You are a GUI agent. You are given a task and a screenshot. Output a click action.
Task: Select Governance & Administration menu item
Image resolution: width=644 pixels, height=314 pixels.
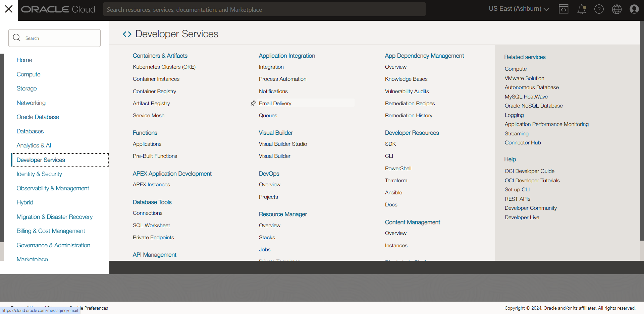54,245
